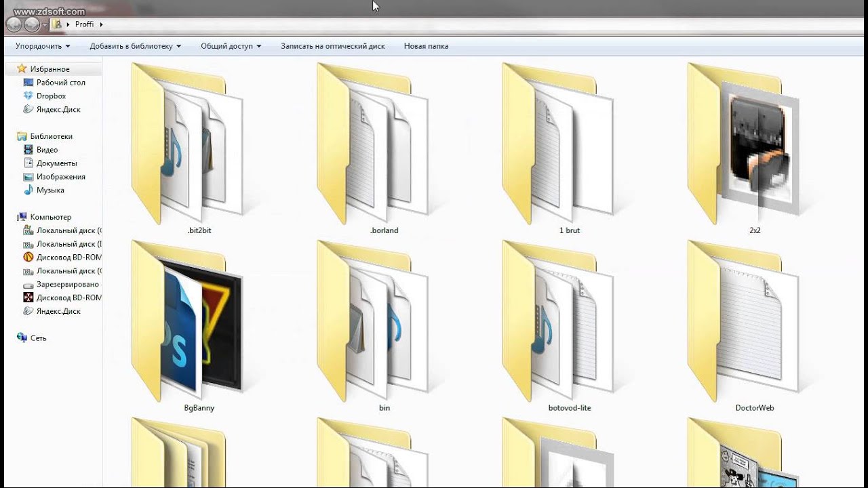The image size is (868, 488).
Task: Go back with the Back arrow button
Action: pos(14,25)
